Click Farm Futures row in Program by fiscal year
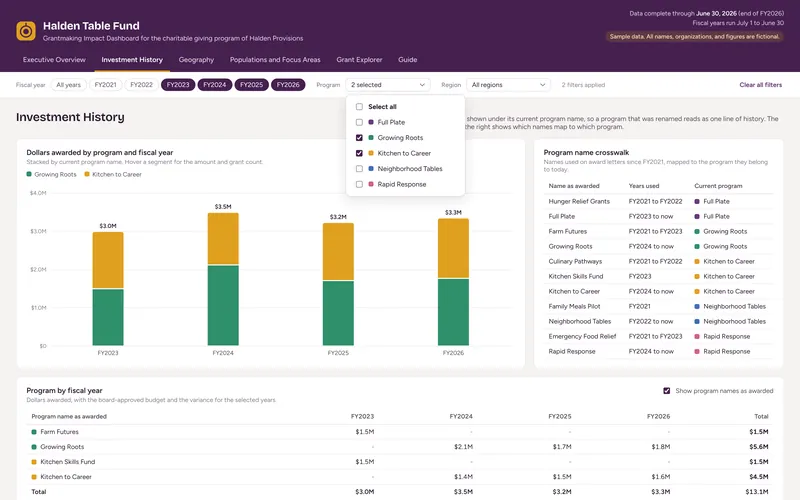This screenshot has height=500, width=800. tap(400, 432)
